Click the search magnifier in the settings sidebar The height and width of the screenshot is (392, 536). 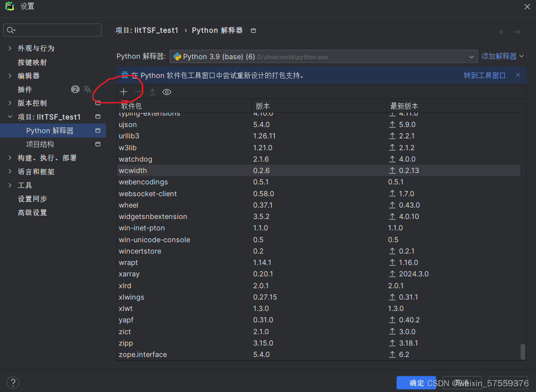coord(9,30)
